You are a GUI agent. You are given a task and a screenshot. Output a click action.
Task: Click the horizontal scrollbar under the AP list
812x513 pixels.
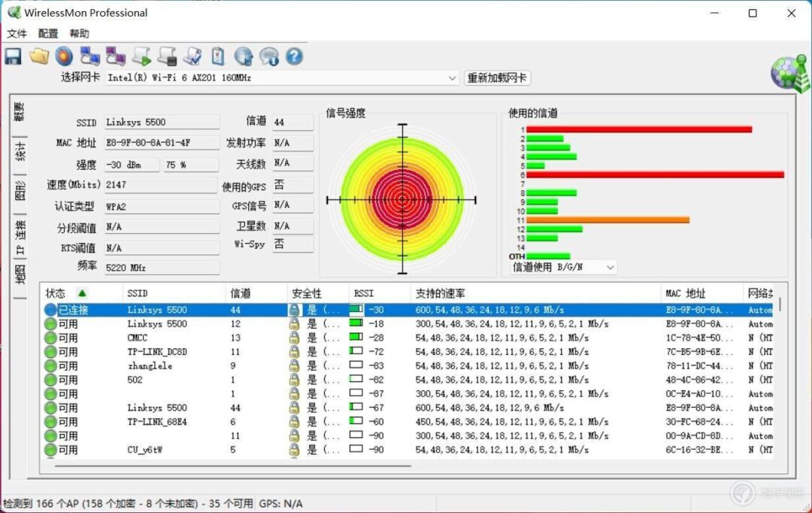click(x=233, y=466)
